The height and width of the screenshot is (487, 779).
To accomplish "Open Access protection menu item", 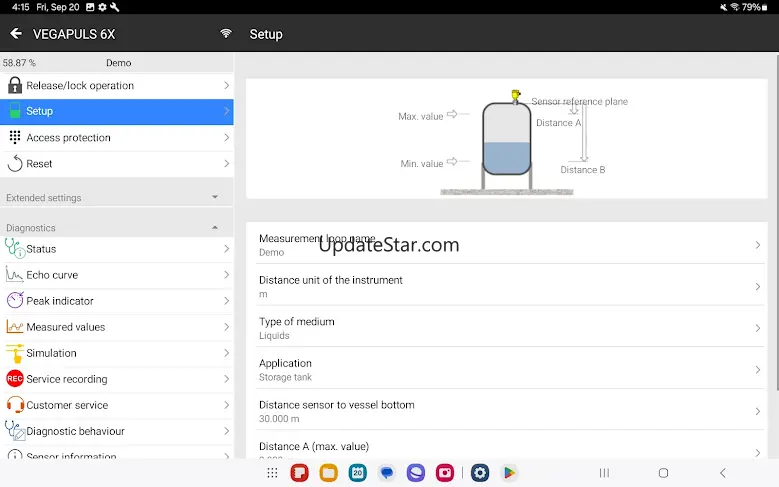I will 117,138.
